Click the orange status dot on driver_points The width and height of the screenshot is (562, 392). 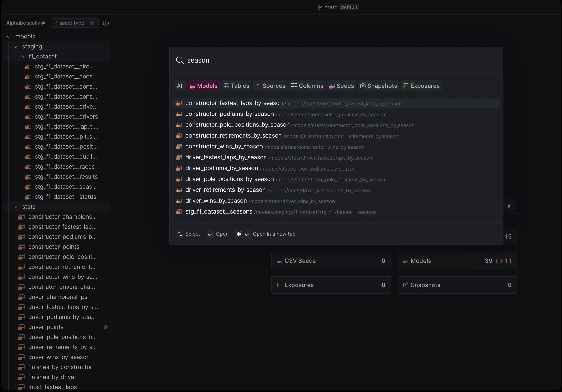pos(106,327)
